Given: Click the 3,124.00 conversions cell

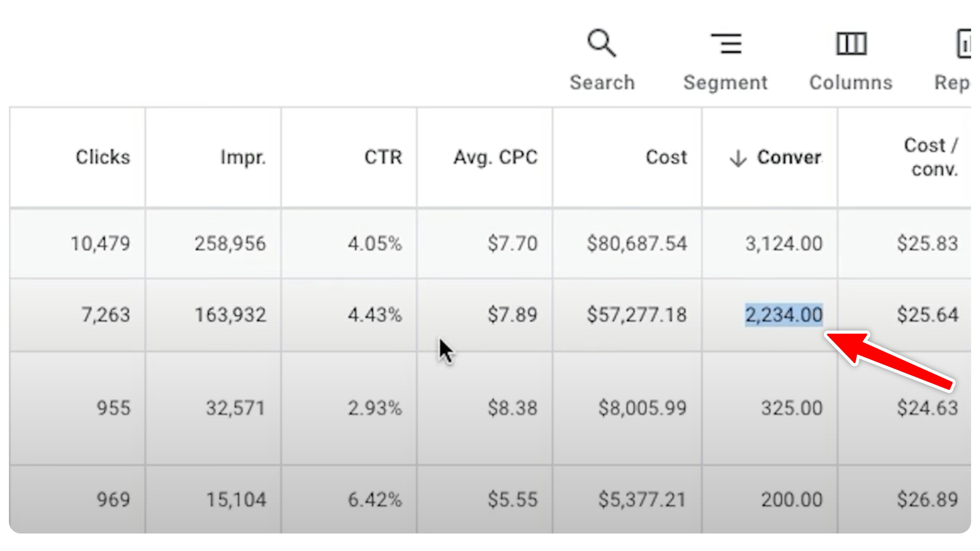Looking at the screenshot, I should tap(784, 243).
